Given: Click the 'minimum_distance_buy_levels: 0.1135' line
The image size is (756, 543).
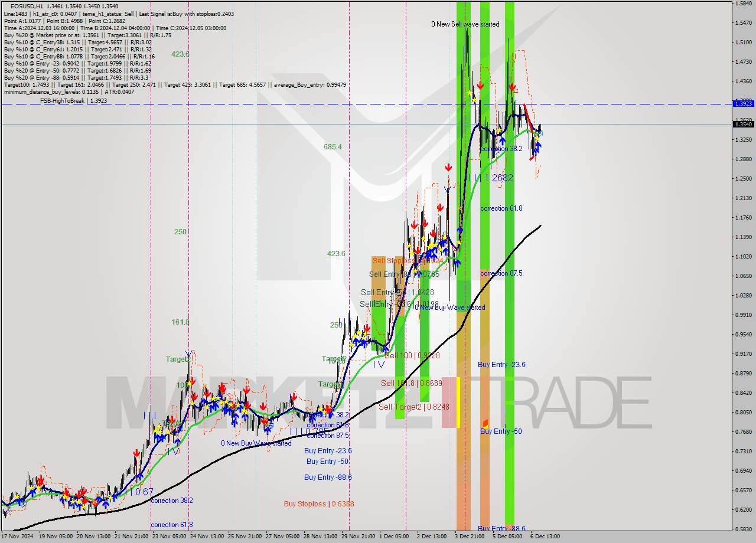Looking at the screenshot, I should 69,91.
